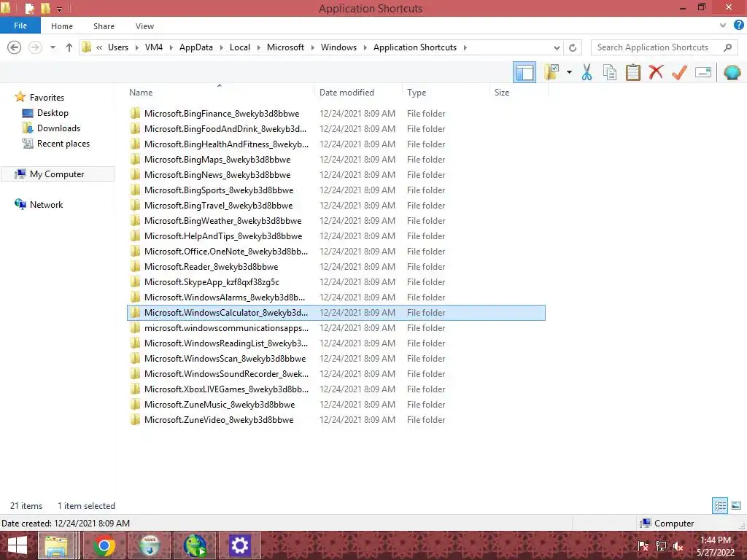Click the Local breadcrumb segment

[x=239, y=47]
